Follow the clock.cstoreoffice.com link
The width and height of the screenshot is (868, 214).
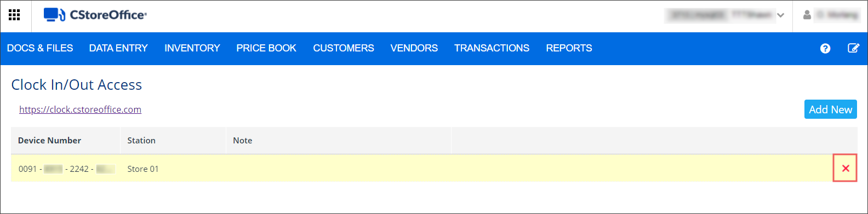point(80,109)
